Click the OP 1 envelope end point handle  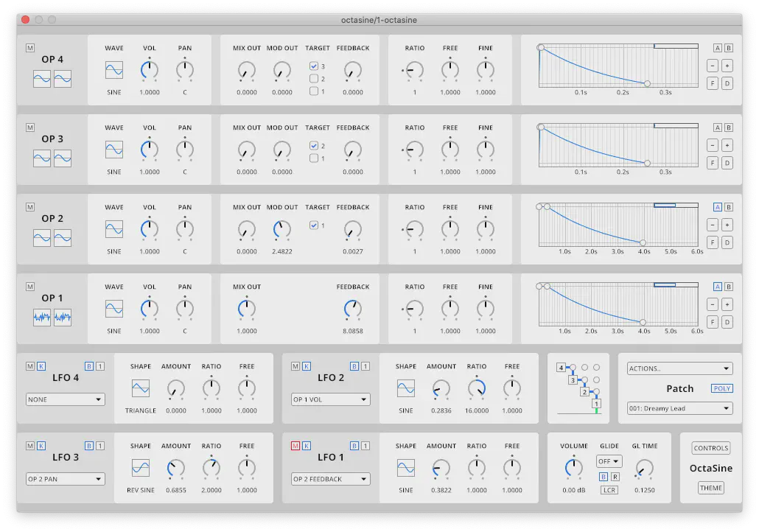point(643,322)
